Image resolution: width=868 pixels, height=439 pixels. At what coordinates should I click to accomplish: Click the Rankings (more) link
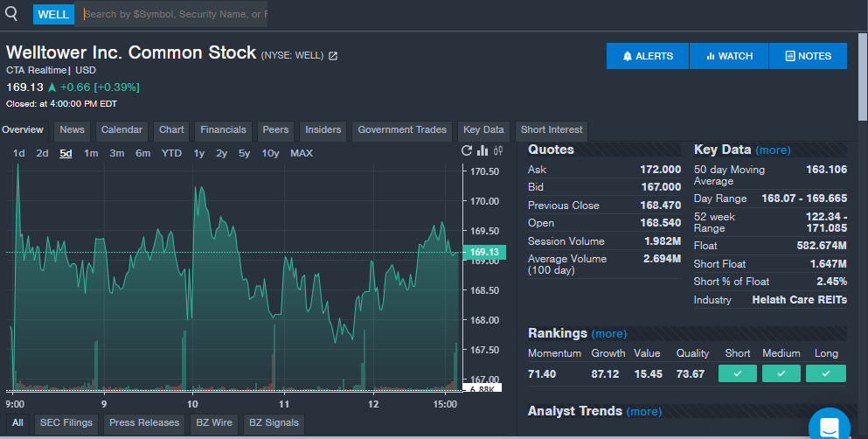coord(609,334)
